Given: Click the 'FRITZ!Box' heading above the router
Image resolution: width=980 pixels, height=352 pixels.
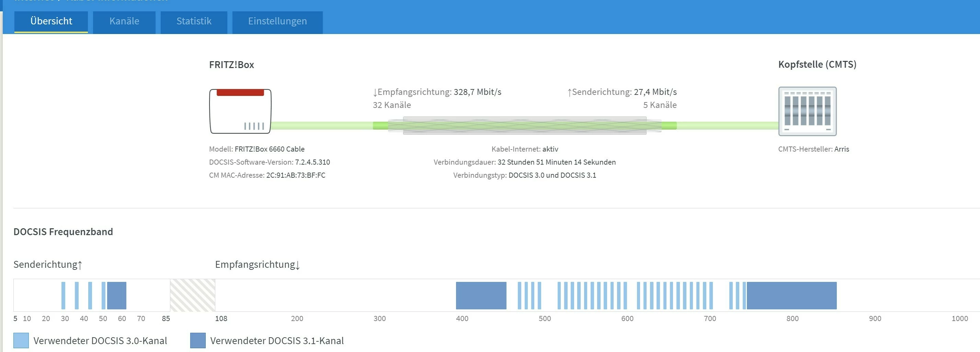Looking at the screenshot, I should 231,65.
